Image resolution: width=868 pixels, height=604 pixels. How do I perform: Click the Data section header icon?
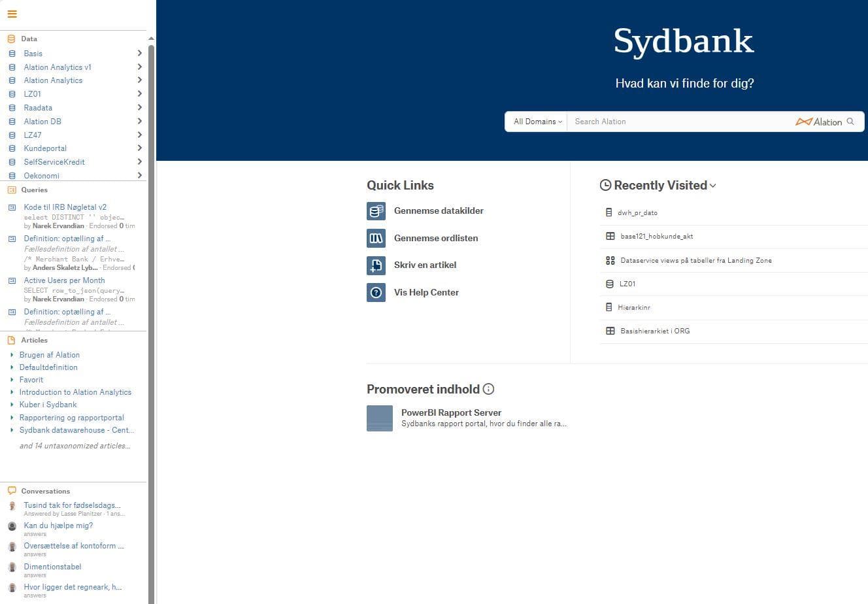pos(11,39)
